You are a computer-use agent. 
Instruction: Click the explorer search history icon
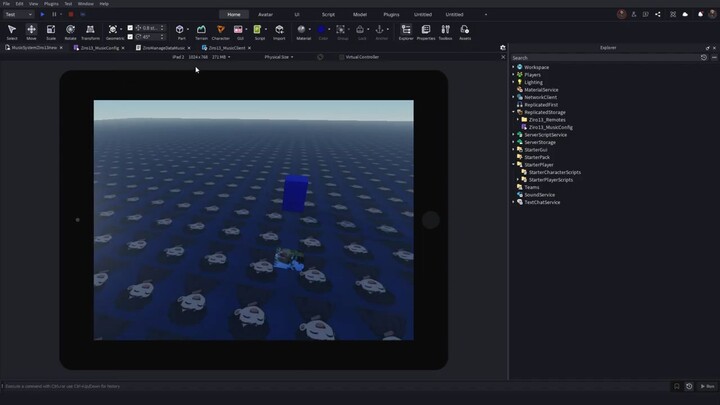click(x=703, y=58)
